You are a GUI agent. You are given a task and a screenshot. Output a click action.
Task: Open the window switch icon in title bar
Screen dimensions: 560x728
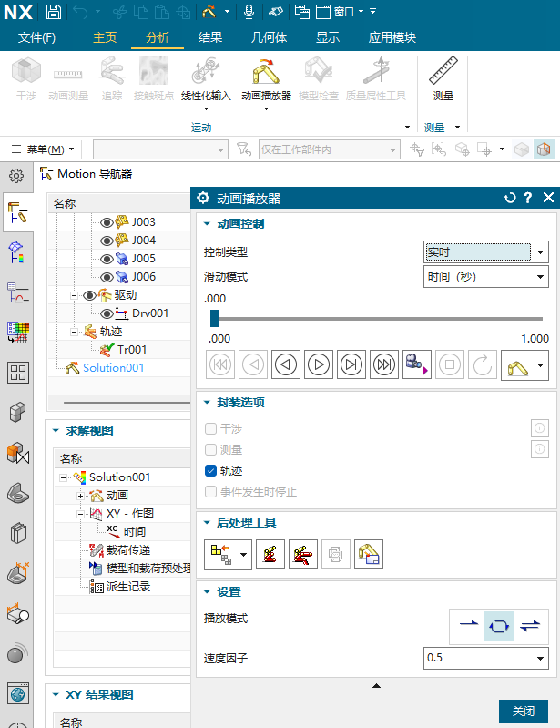pyautogui.click(x=302, y=12)
